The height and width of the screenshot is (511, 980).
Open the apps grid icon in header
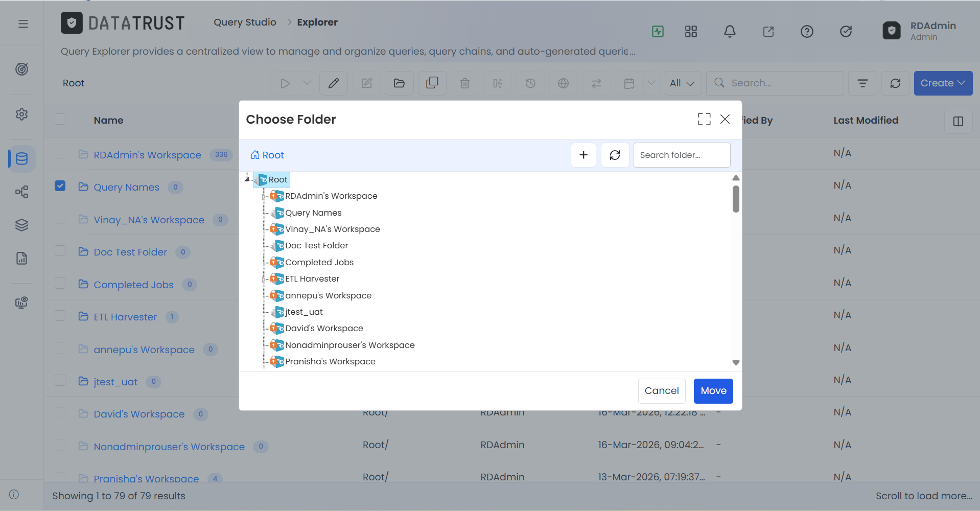[691, 32]
